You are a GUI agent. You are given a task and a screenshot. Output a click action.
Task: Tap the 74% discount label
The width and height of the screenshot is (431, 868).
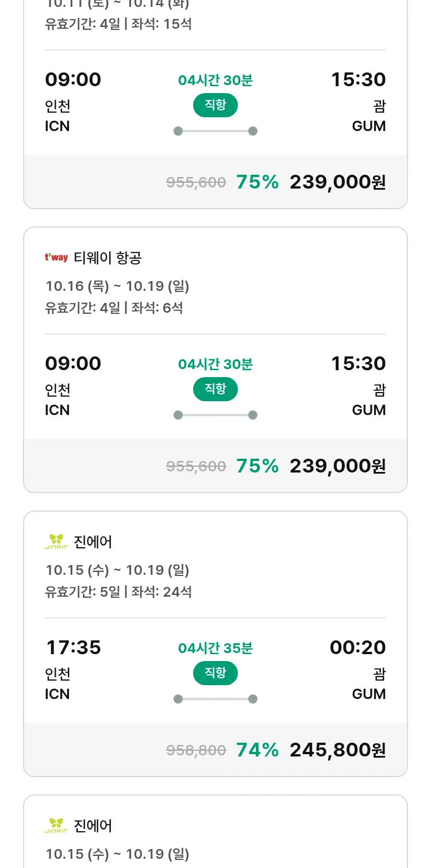tap(257, 750)
